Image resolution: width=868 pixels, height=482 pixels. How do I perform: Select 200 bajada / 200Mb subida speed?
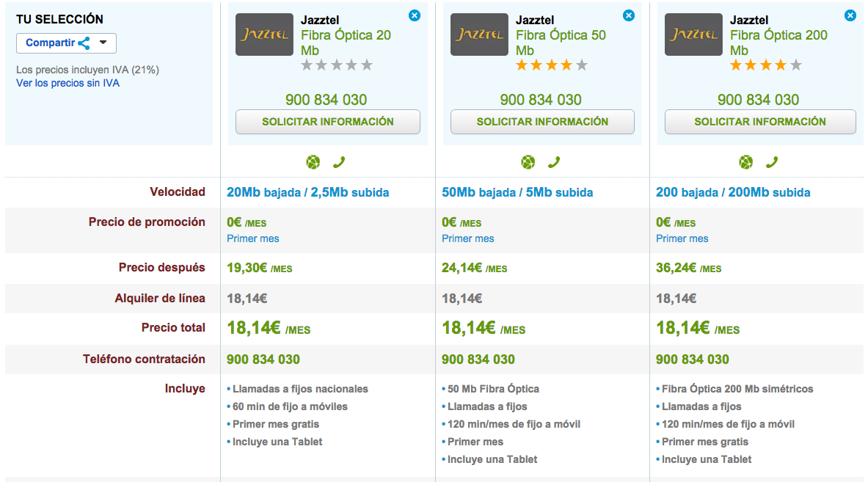click(733, 192)
